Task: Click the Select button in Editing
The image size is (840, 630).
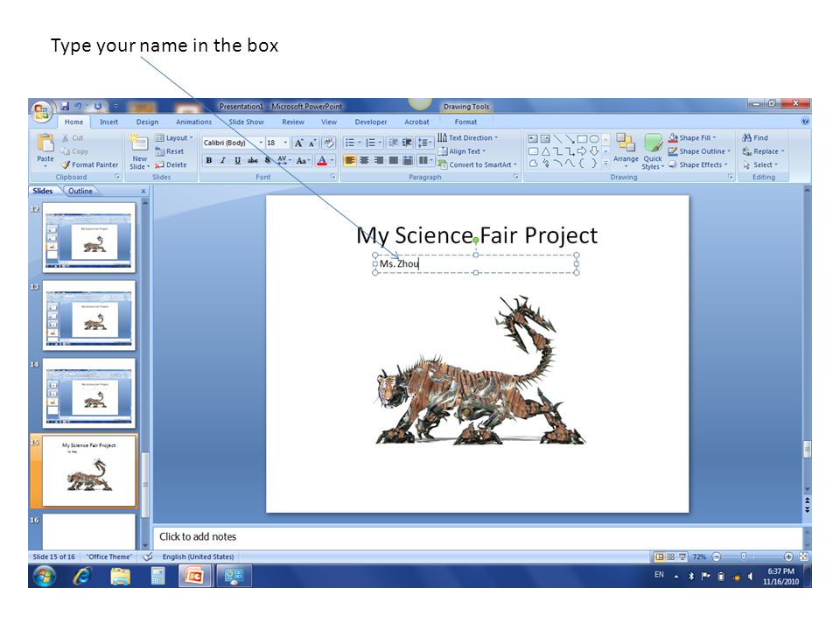Action: [760, 165]
